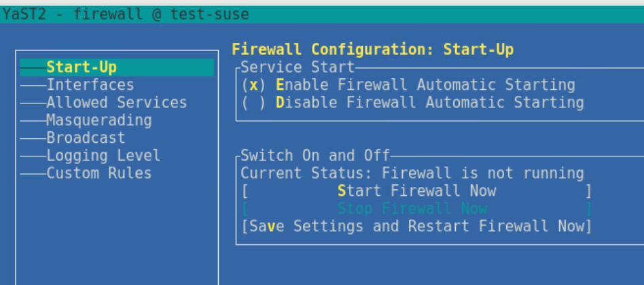Enable Firewall Automatic Starting radio option

coord(408,85)
